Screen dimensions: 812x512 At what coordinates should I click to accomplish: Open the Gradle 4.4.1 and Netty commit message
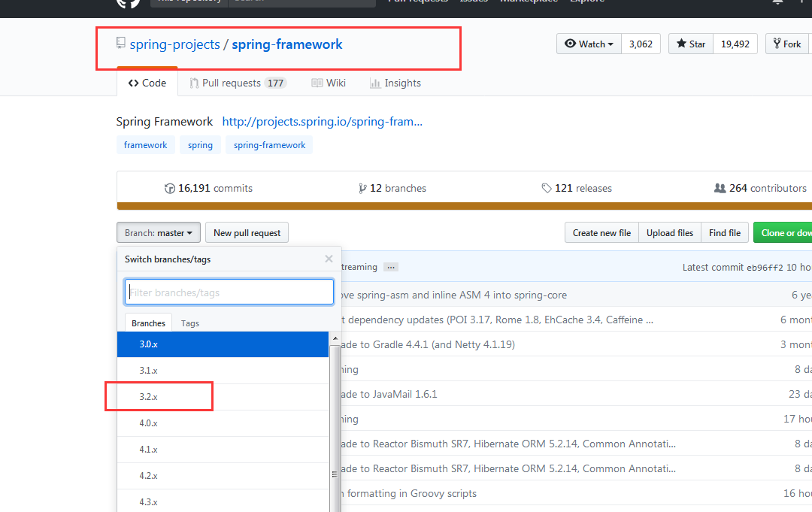tap(429, 345)
